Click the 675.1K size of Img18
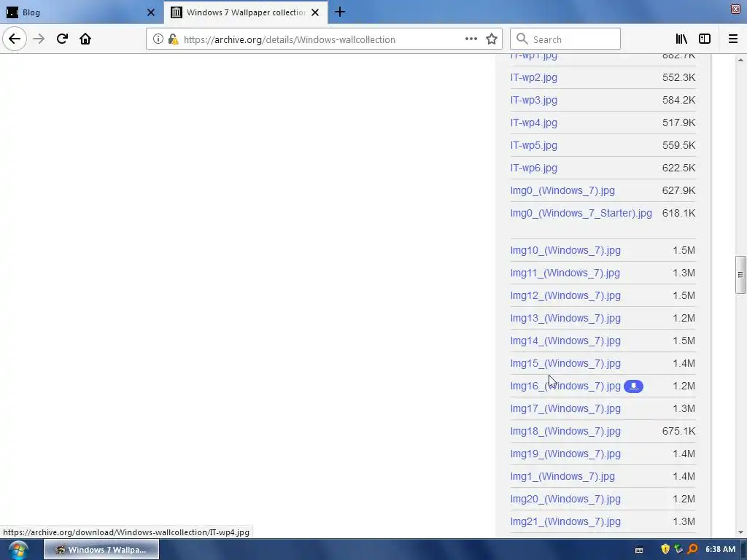The height and width of the screenshot is (560, 747). (678, 432)
